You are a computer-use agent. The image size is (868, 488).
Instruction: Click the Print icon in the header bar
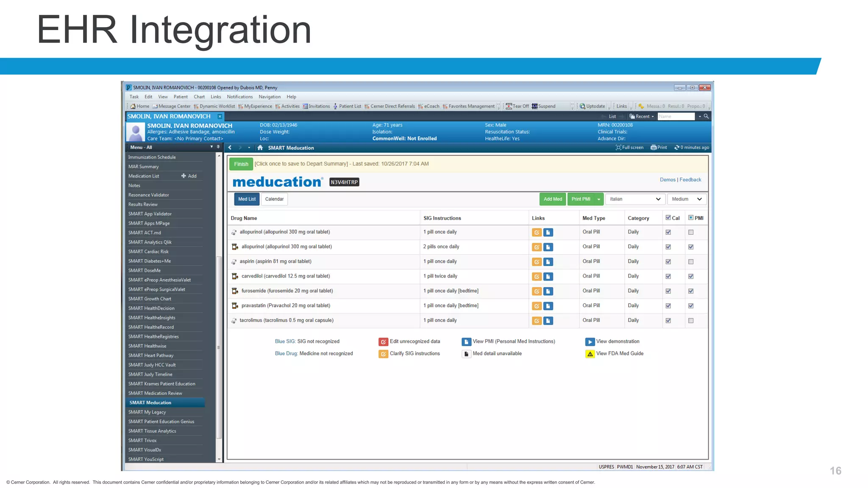coord(659,147)
